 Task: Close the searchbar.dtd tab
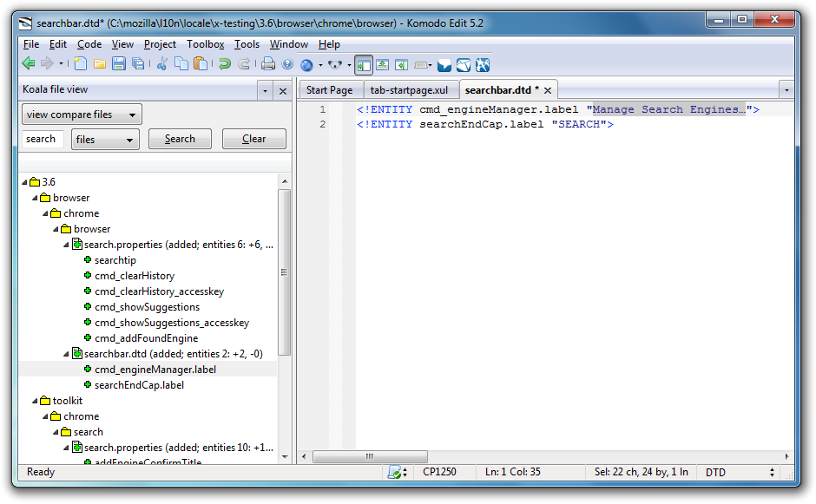(x=548, y=90)
